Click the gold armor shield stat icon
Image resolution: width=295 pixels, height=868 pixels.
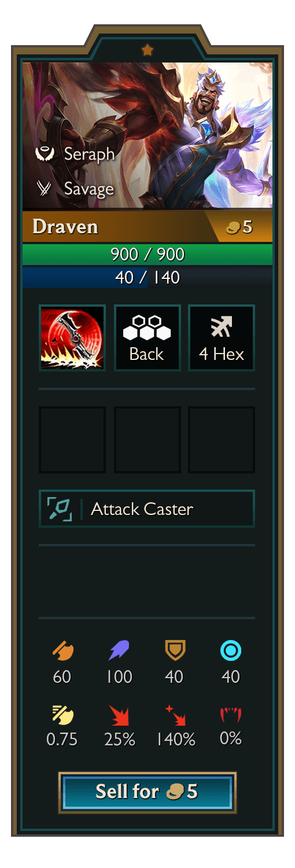tap(175, 651)
